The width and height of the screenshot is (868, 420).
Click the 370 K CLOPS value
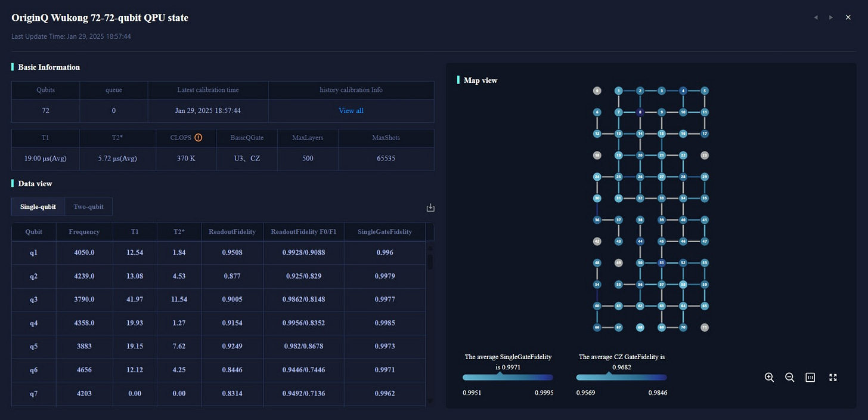[x=186, y=159]
